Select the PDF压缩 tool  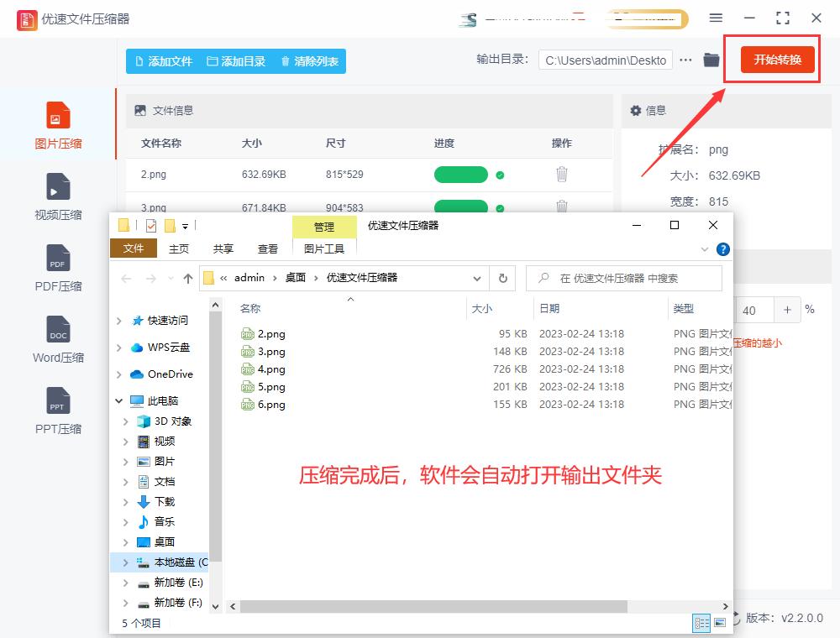tap(57, 267)
